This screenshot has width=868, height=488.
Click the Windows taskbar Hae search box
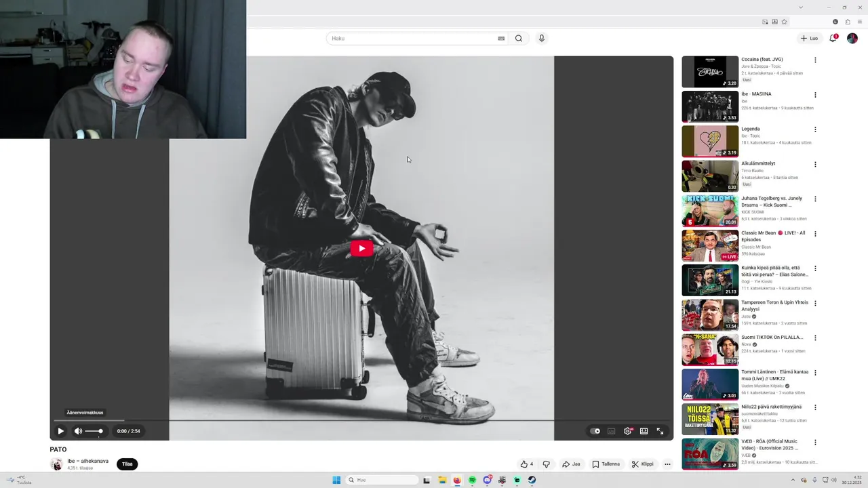pyautogui.click(x=382, y=480)
